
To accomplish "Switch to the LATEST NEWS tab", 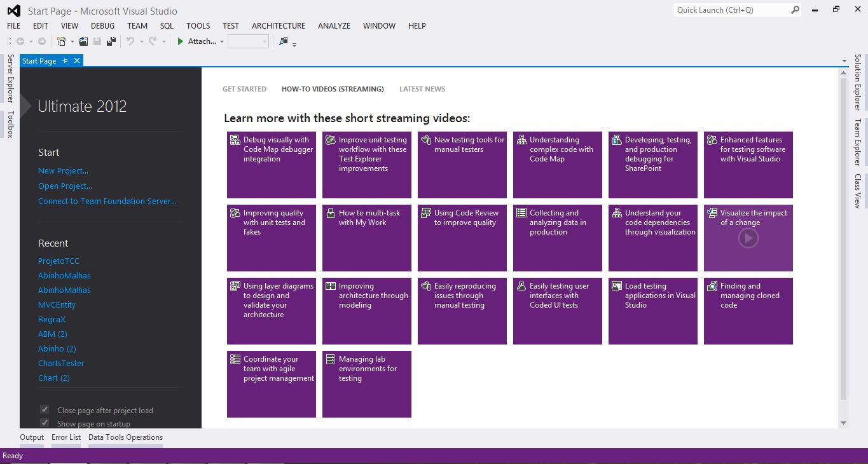I will (422, 89).
